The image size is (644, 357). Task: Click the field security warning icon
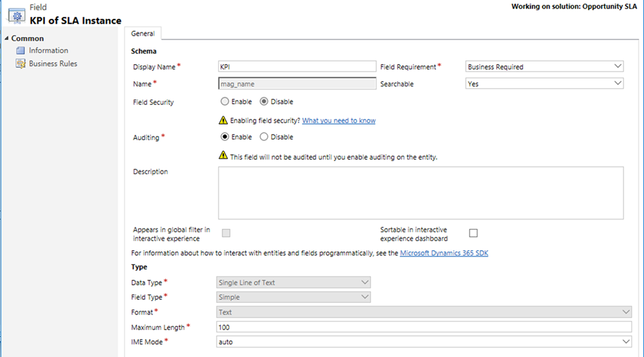[223, 120]
